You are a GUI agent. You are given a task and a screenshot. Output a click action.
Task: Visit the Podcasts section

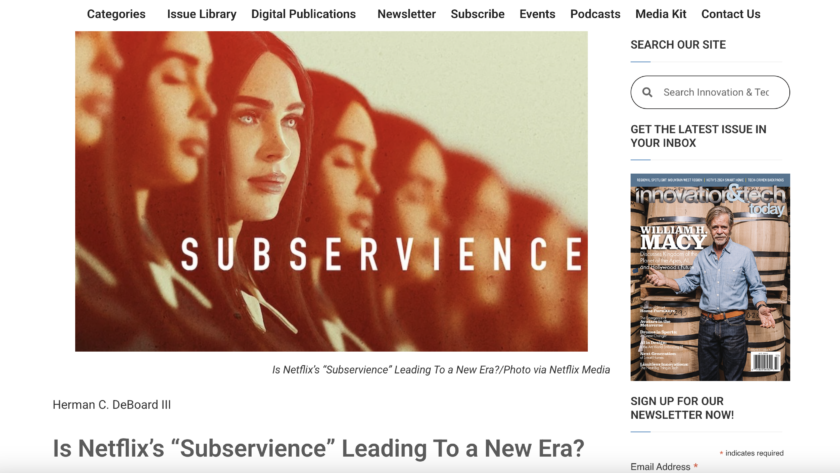pos(595,14)
